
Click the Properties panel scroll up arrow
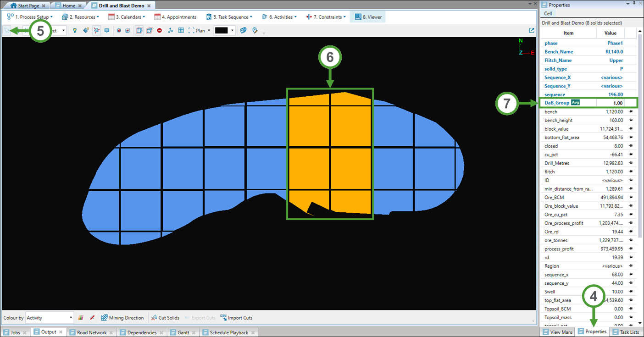point(640,31)
